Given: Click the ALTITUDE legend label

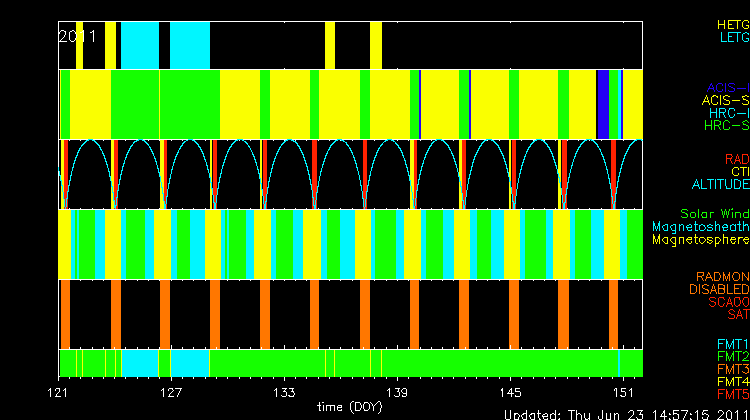Looking at the screenshot, I should 720,185.
